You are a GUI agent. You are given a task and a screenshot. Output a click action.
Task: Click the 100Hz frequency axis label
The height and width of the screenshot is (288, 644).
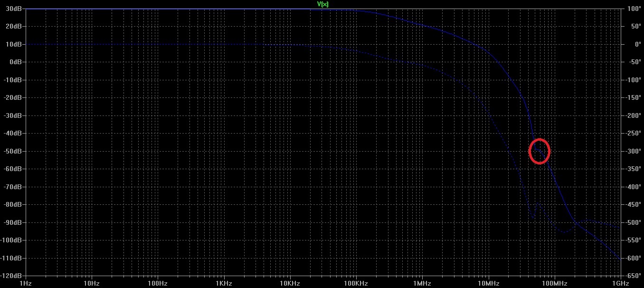tap(158, 283)
